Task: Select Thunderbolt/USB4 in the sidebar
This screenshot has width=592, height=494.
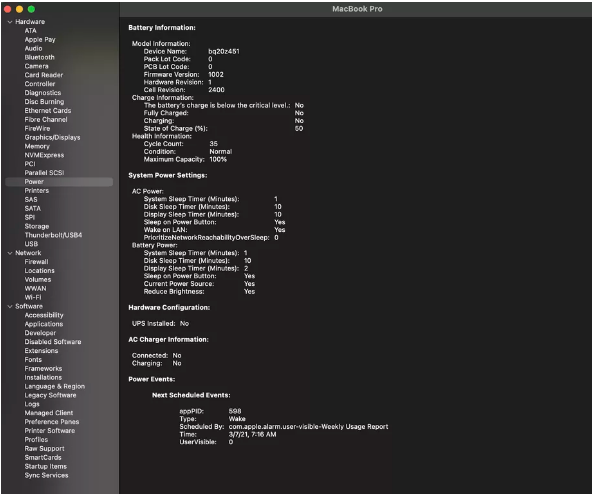Action: click(x=53, y=235)
